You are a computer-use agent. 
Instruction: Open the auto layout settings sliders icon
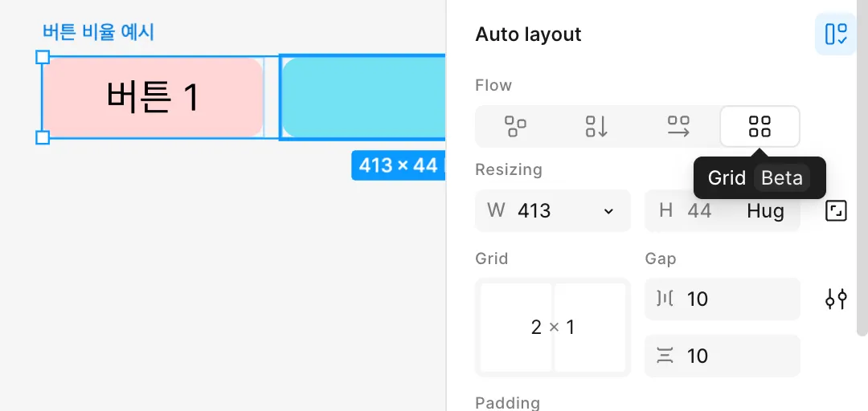click(836, 299)
